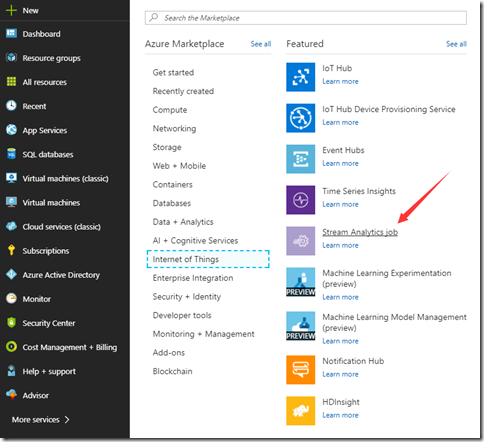The height and width of the screenshot is (442, 484).
Task: Click Learn more under Event Hubs
Action: pos(340,163)
